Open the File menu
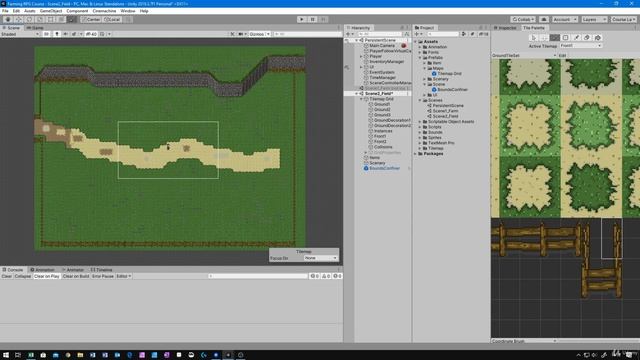The height and width of the screenshot is (360, 640). [x=5, y=11]
